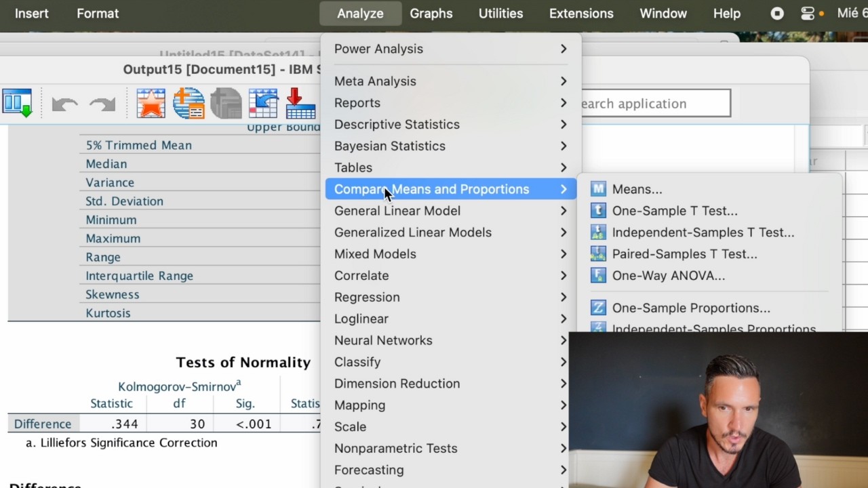
Task: Click the greyed-out disabled toolbar icon
Action: click(x=226, y=103)
